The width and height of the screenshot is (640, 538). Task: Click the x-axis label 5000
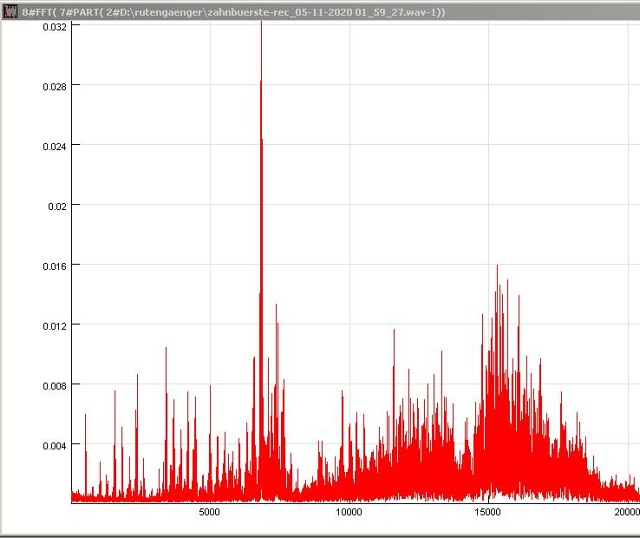pos(209,512)
